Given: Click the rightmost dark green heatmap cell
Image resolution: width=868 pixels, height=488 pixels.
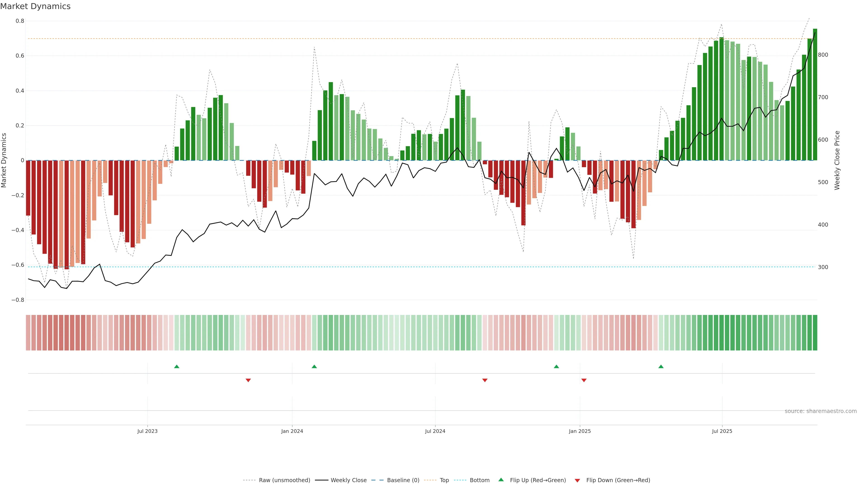Looking at the screenshot, I should coord(815,333).
